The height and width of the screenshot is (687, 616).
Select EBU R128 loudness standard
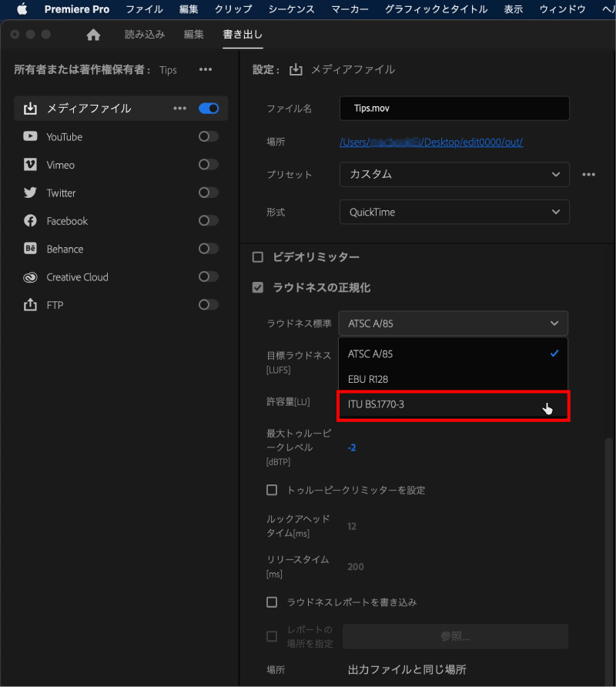(453, 379)
